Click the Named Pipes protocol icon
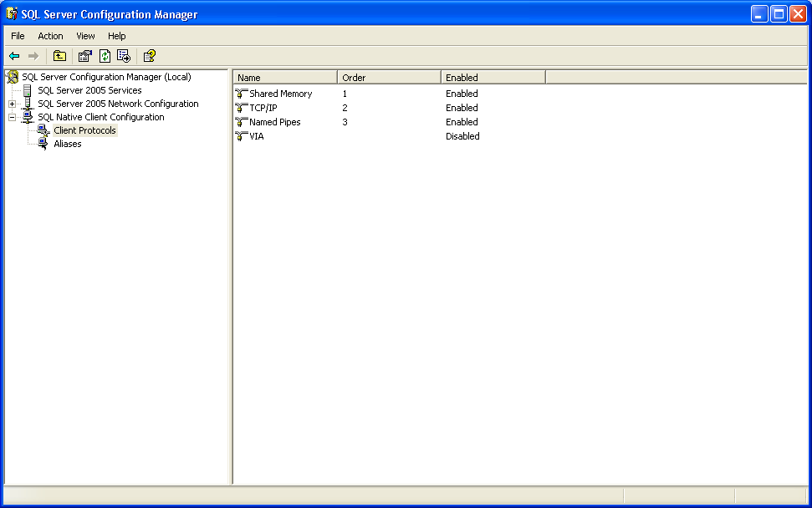 pos(242,122)
